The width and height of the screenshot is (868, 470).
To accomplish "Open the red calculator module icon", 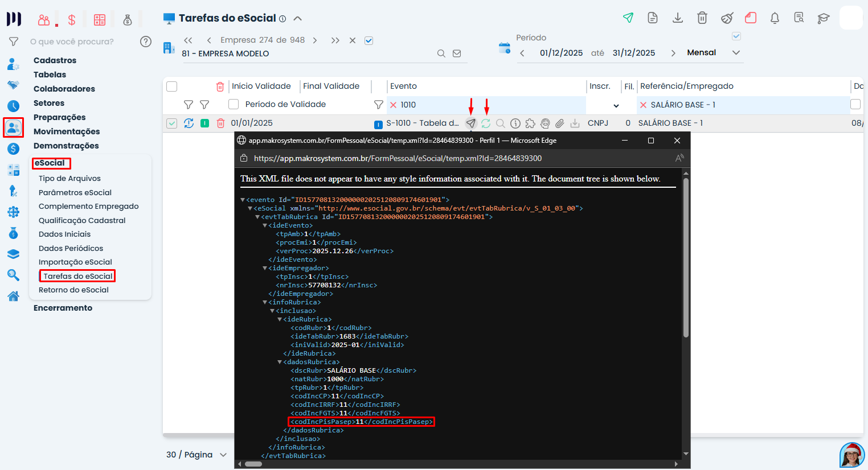I will 100,20.
